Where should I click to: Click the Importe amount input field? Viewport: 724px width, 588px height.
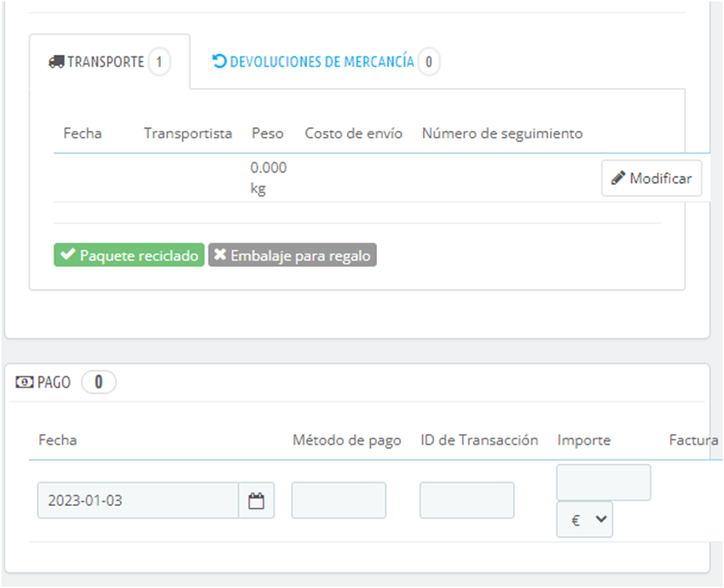pos(604,483)
